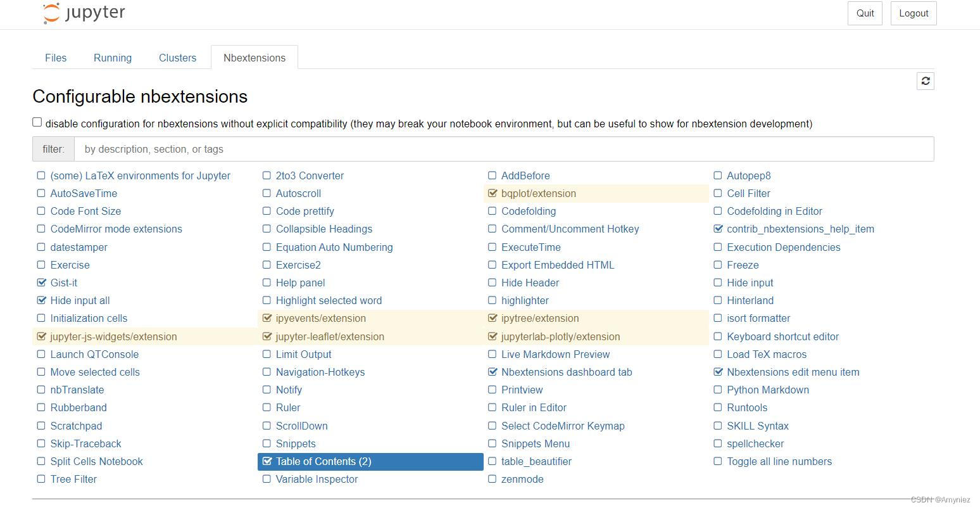
Task: Enable the ExecuteTime checkbox
Action: pyautogui.click(x=492, y=247)
